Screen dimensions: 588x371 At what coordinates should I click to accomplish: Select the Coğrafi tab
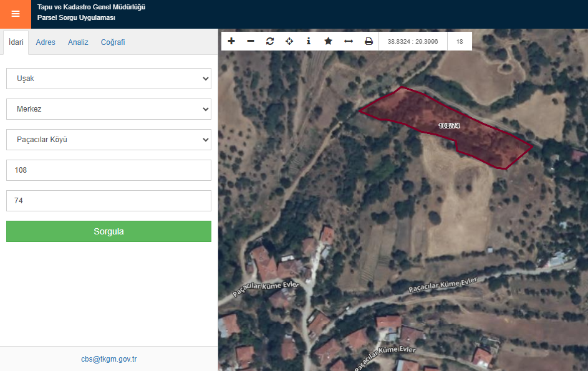tap(113, 42)
